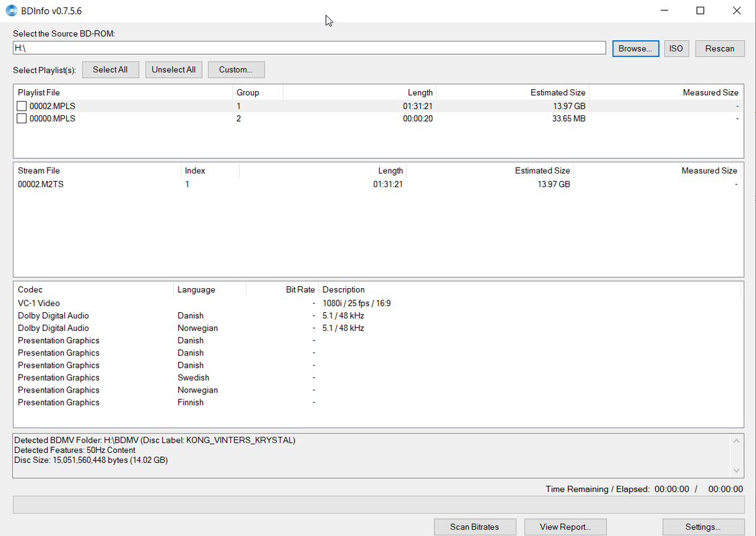The image size is (756, 536).
Task: Click the Source BD-ROM path field
Action: point(309,48)
